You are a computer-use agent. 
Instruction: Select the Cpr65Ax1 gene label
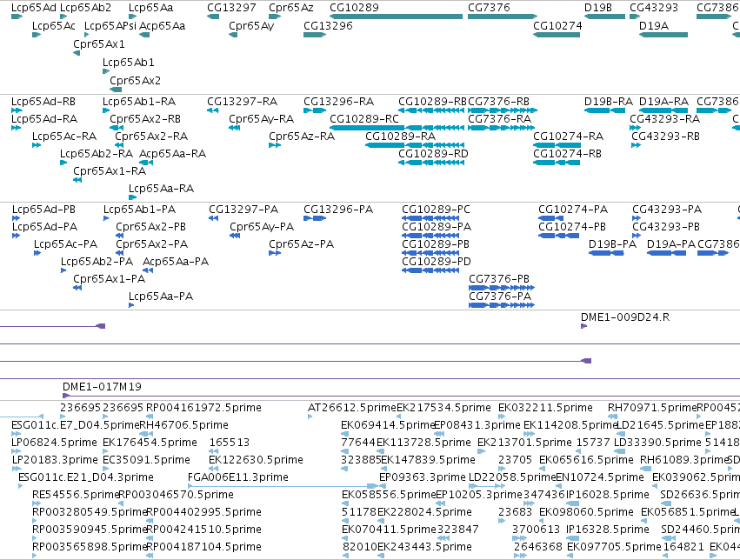click(x=99, y=43)
